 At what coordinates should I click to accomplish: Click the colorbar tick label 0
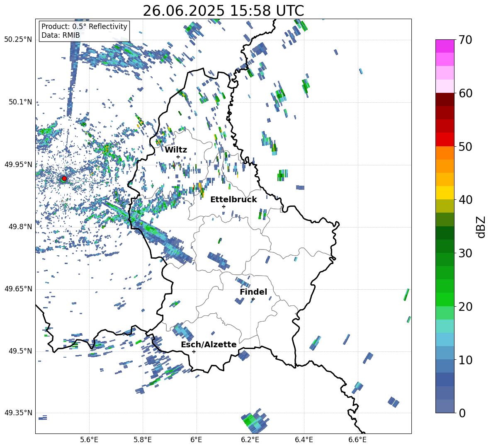(x=462, y=413)
